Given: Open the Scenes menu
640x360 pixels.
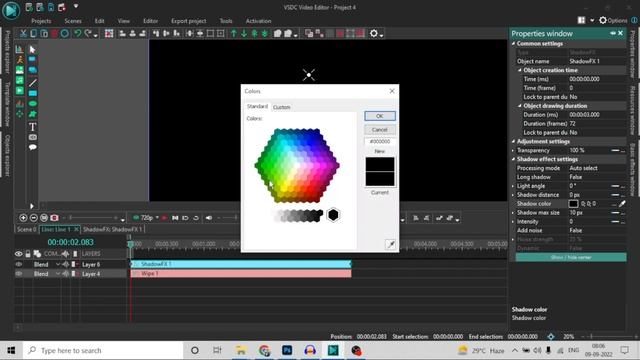Looking at the screenshot, I should pyautogui.click(x=73, y=21).
